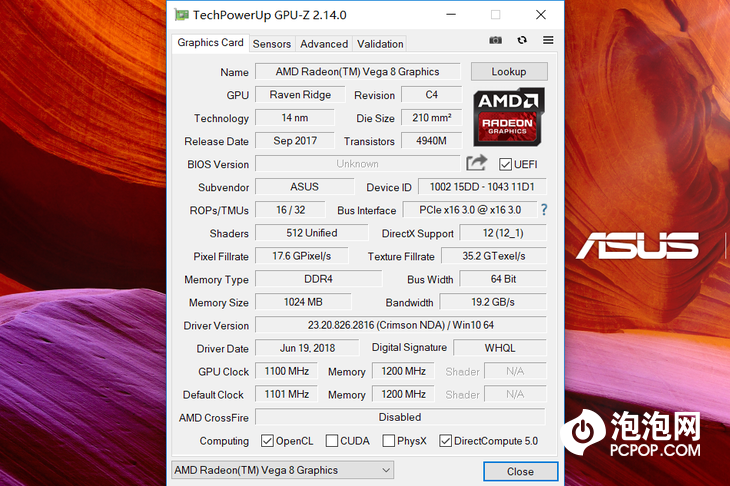Toggle the DirectCompute 5.0 checkbox
The image size is (730, 486).
coord(446,441)
